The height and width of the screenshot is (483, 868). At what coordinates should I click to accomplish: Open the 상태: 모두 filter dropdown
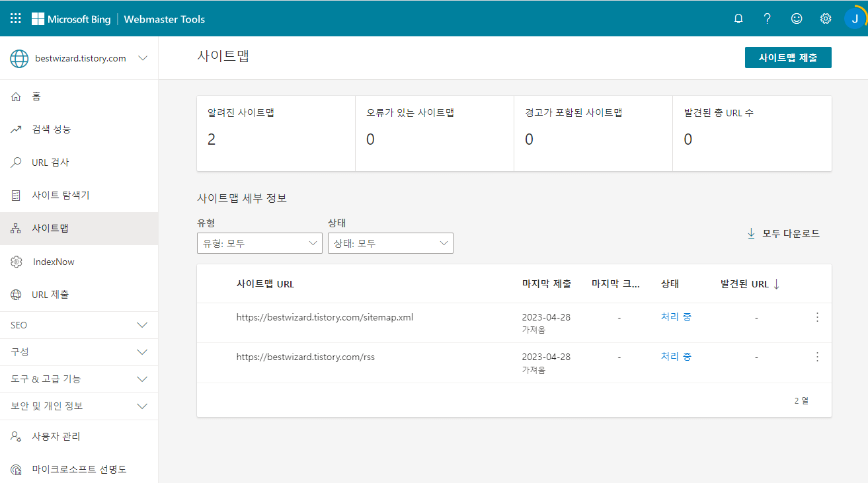click(390, 243)
